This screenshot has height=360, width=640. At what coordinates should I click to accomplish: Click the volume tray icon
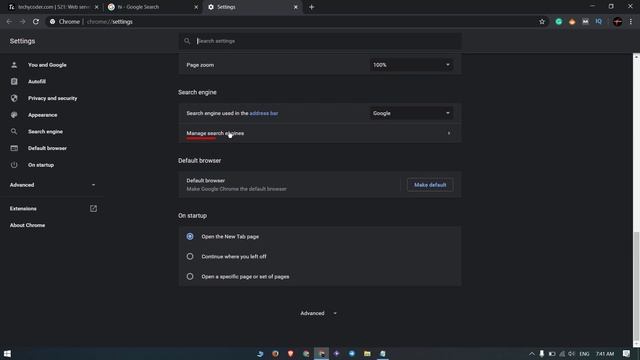[571, 353]
